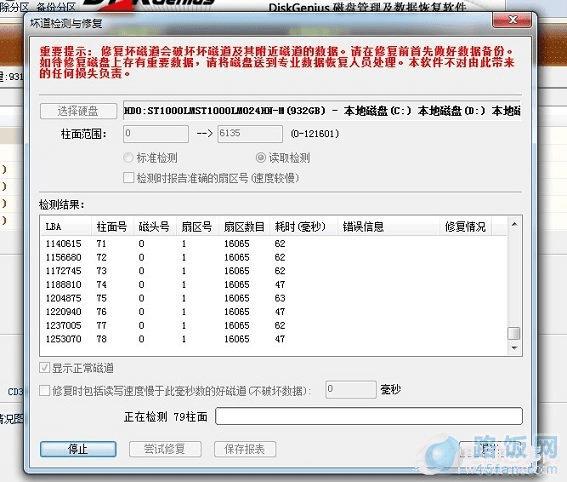Select the row with LBA 1156680
Screen dimensions: 567x482
click(274, 257)
